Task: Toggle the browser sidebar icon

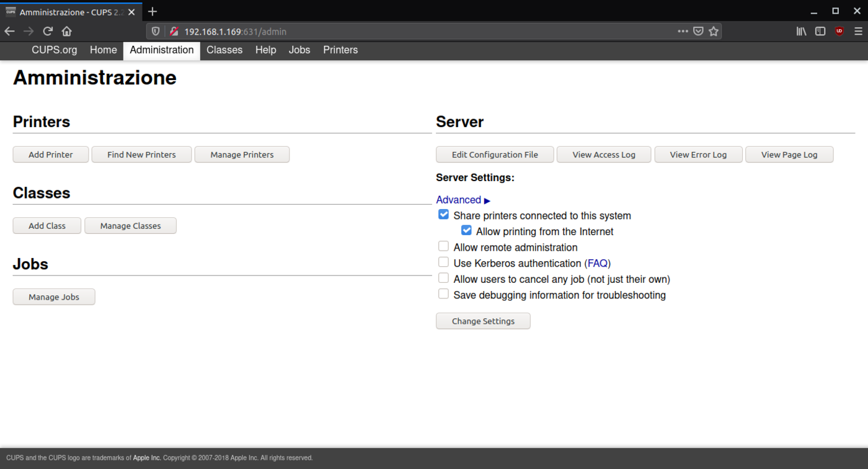Action: 820,31
